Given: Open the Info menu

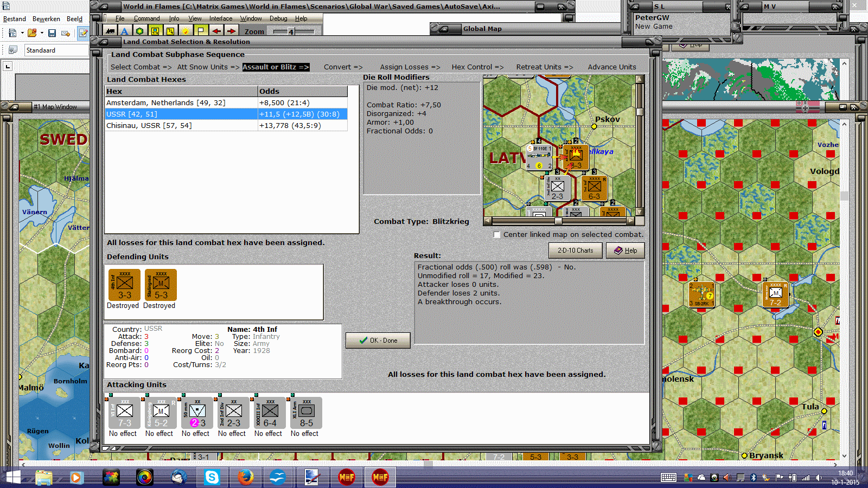Looking at the screenshot, I should pyautogui.click(x=174, y=18).
